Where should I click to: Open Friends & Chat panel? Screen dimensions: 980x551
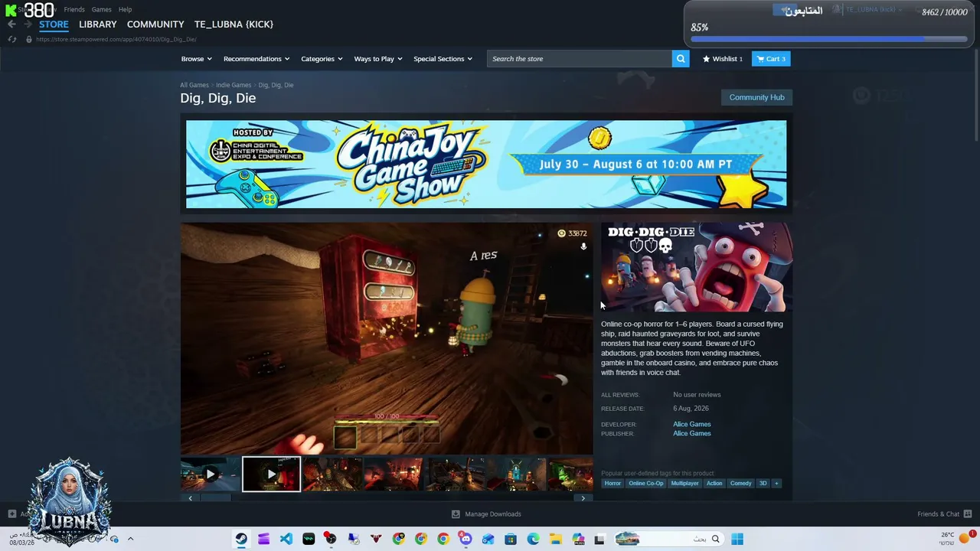coord(945,514)
